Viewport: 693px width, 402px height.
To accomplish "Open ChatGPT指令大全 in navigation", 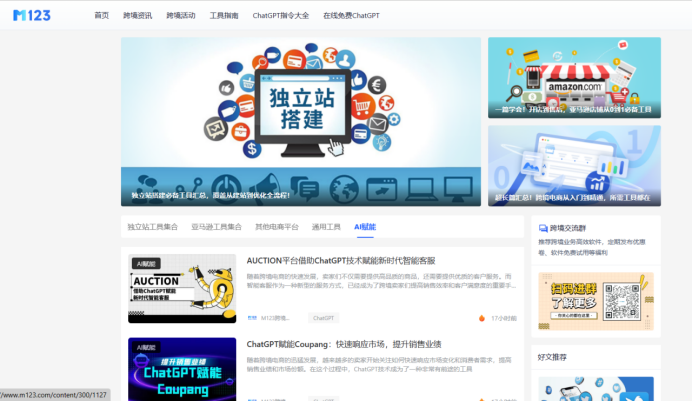I will tap(281, 15).
